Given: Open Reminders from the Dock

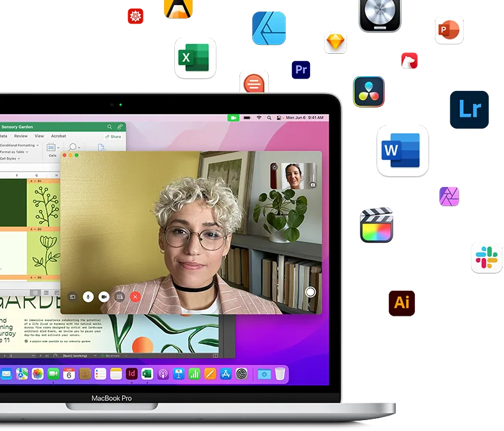Looking at the screenshot, I should point(101,374).
